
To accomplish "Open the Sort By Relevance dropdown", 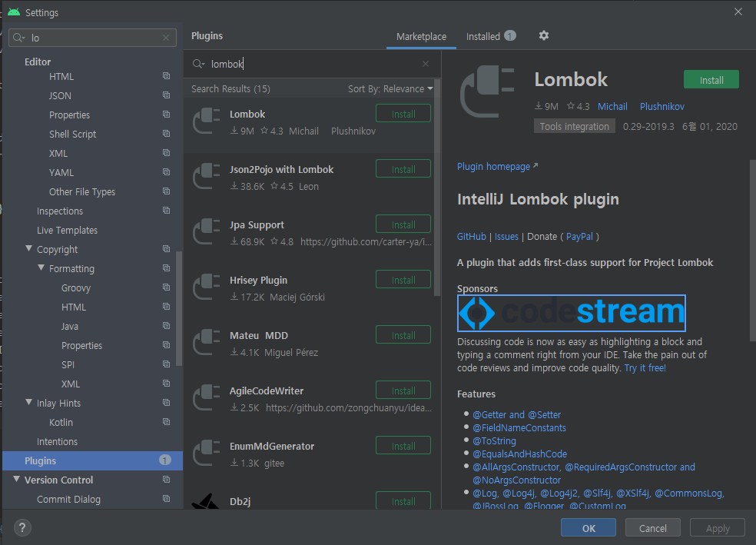I will point(390,88).
